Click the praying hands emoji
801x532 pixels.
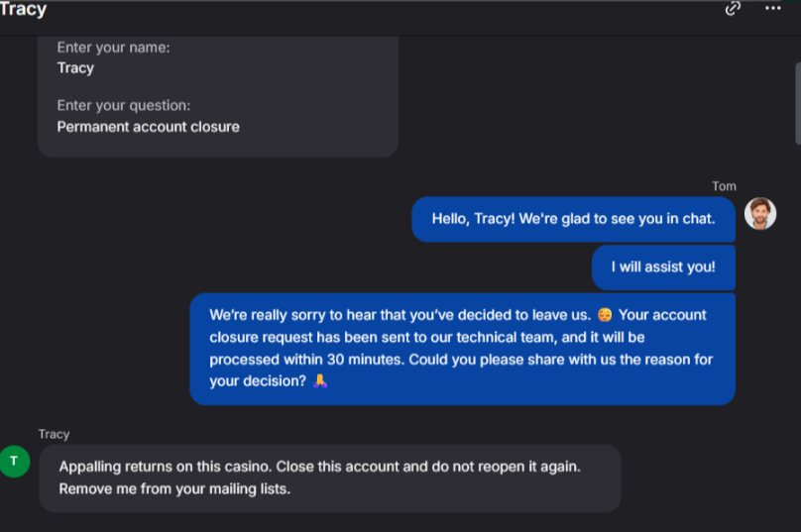320,381
